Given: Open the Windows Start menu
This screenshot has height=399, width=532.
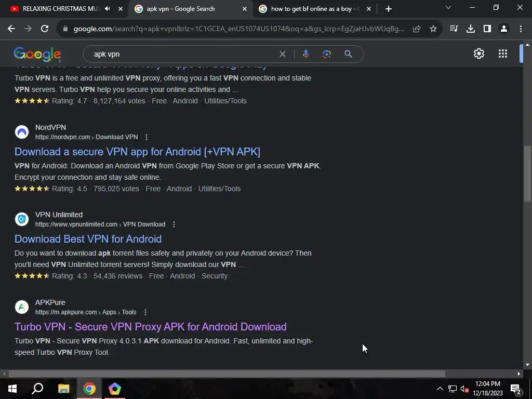Looking at the screenshot, I should point(12,389).
